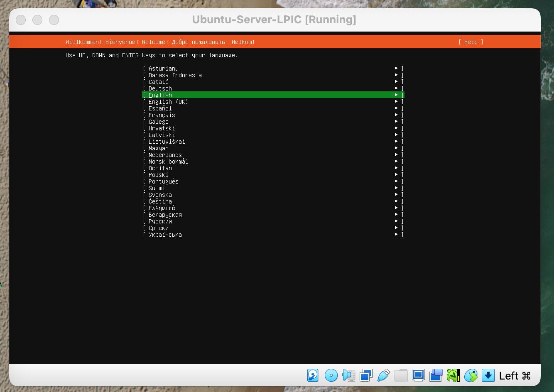554x392 pixels.
Task: Choose Hrvatski as language
Action: coord(273,128)
